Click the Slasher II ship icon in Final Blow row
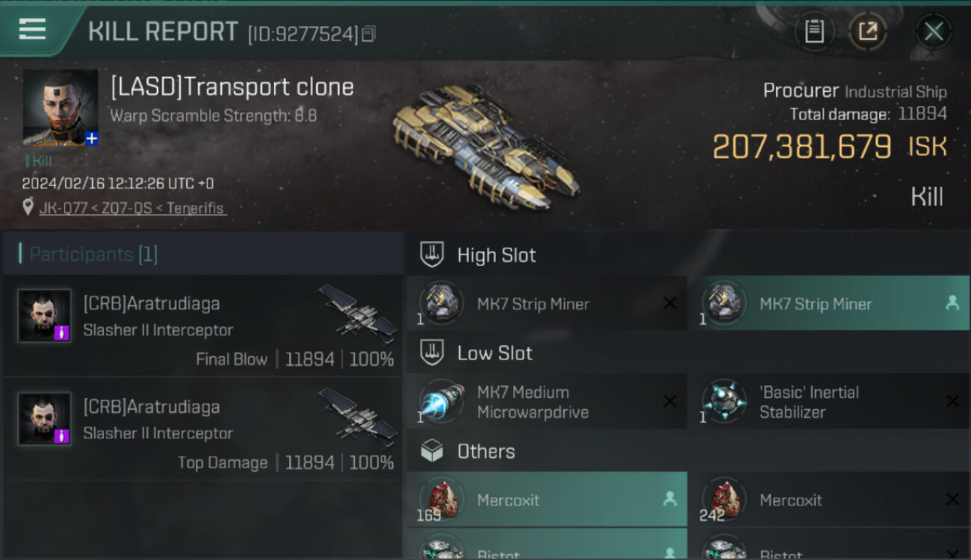Screen dimensions: 971x560 358,312
